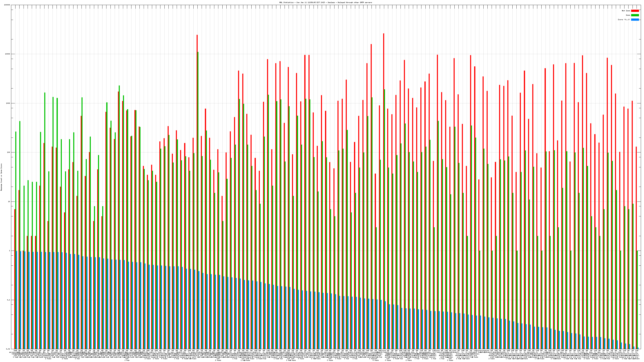644x362 pixels.
Task: Click the green Spam legend swatch
Action: click(x=635, y=15)
